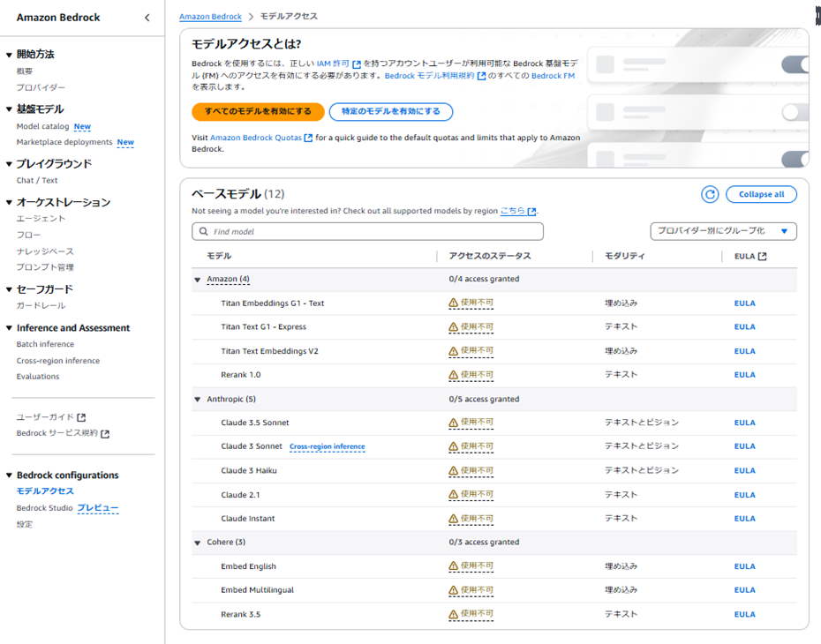This screenshot has width=821, height=644.
Task: Collapse the 開始方法 sidebar section
Action: [x=9, y=55]
